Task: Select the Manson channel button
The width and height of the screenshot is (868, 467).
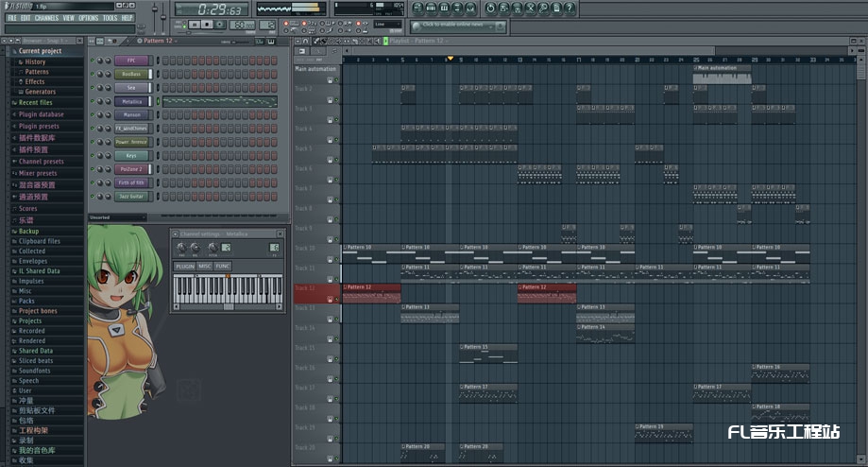Action: point(131,114)
